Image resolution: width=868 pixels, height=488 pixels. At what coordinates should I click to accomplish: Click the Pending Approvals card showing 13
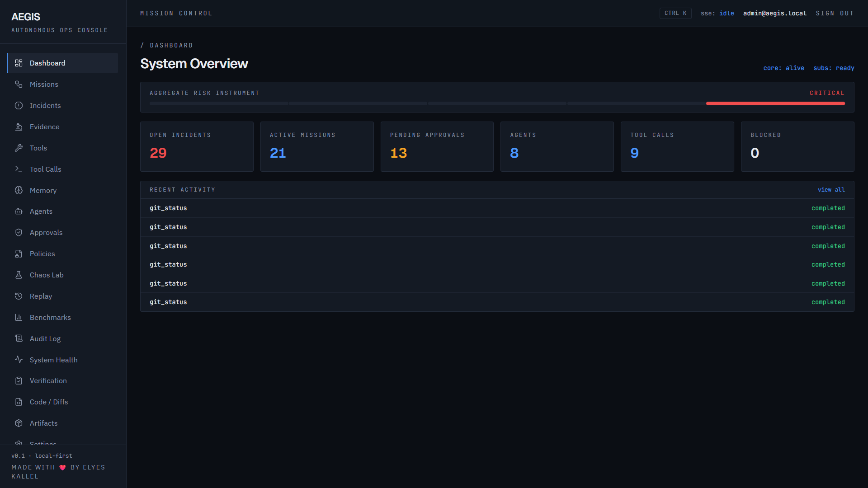[x=437, y=146]
